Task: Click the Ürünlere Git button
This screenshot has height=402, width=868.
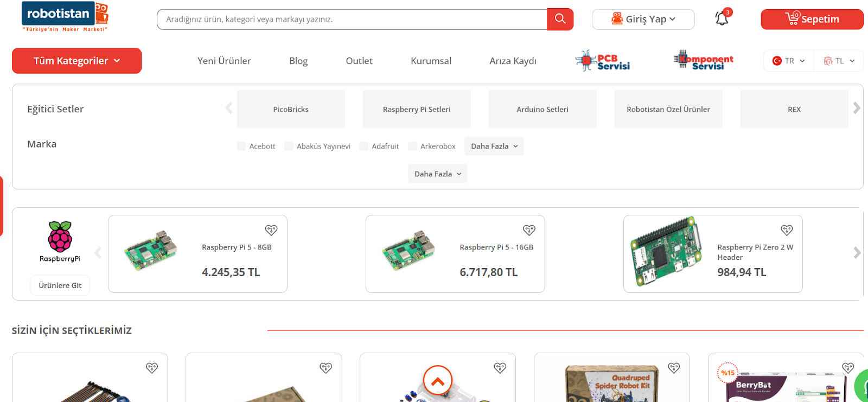Action: pos(60,285)
